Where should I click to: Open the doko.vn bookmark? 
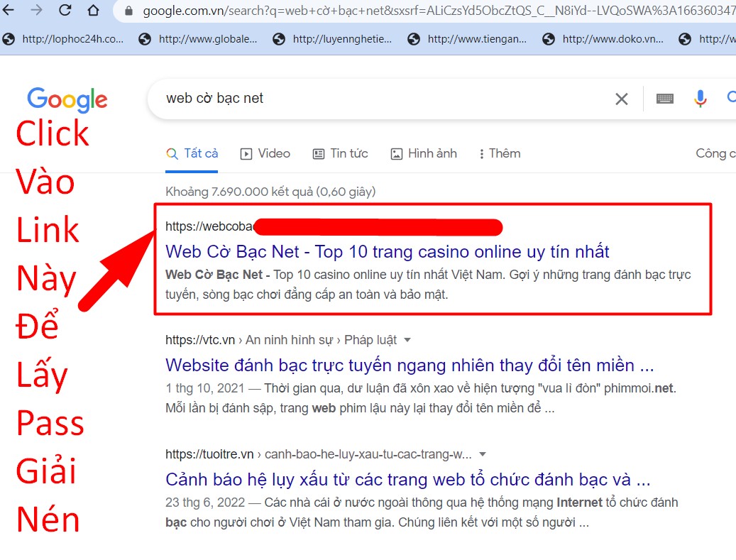603,39
